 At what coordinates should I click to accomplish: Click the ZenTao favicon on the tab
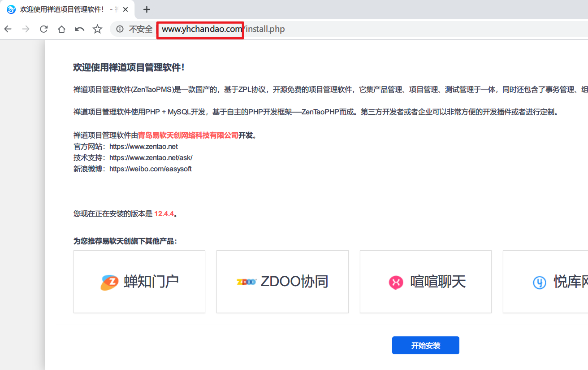[x=11, y=9]
